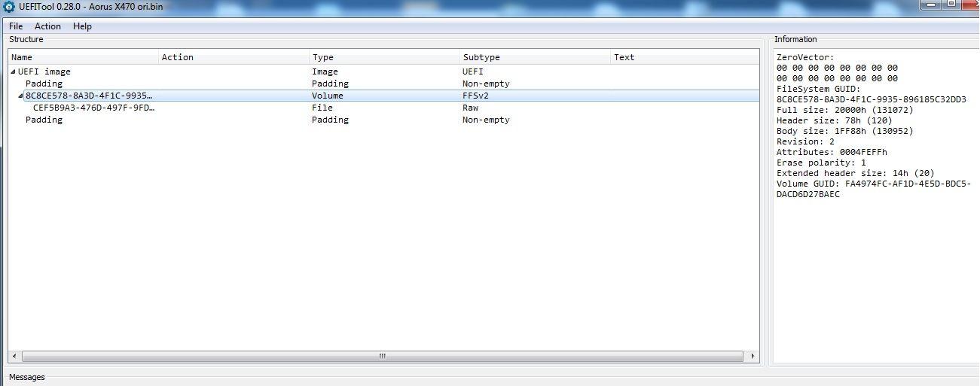Click the Action column header
This screenshot has height=386, width=980.
coord(234,57)
